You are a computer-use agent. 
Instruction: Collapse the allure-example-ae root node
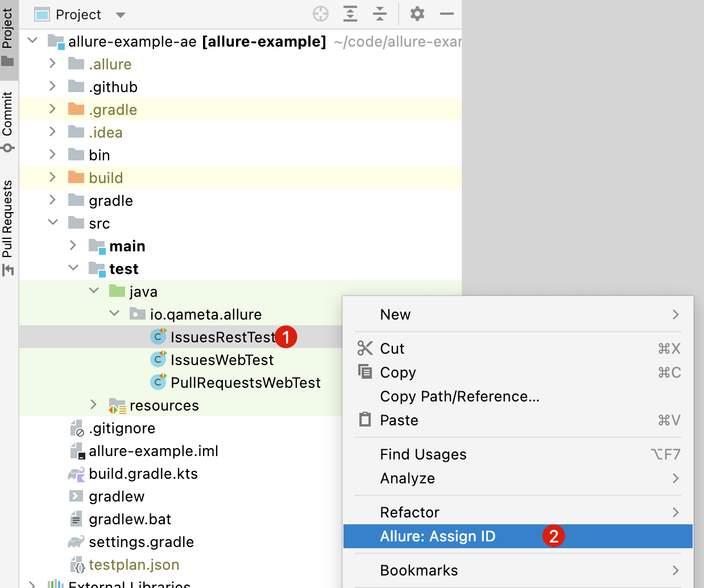click(32, 41)
